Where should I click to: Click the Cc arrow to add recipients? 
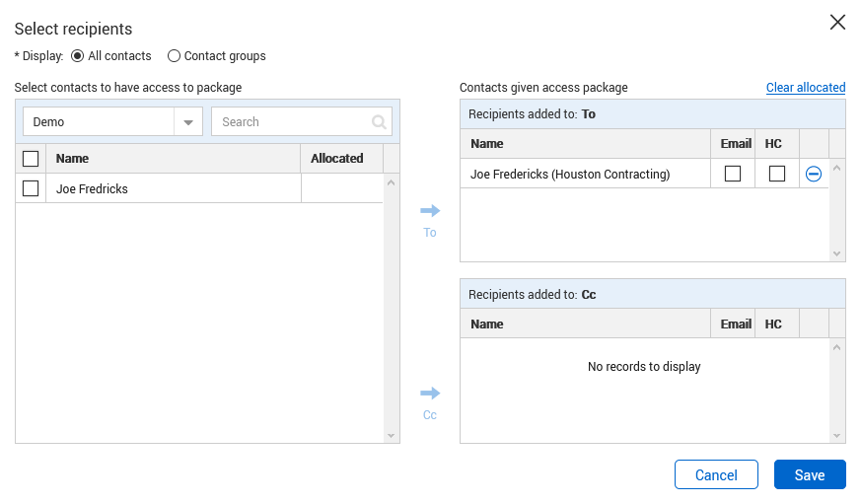(430, 394)
